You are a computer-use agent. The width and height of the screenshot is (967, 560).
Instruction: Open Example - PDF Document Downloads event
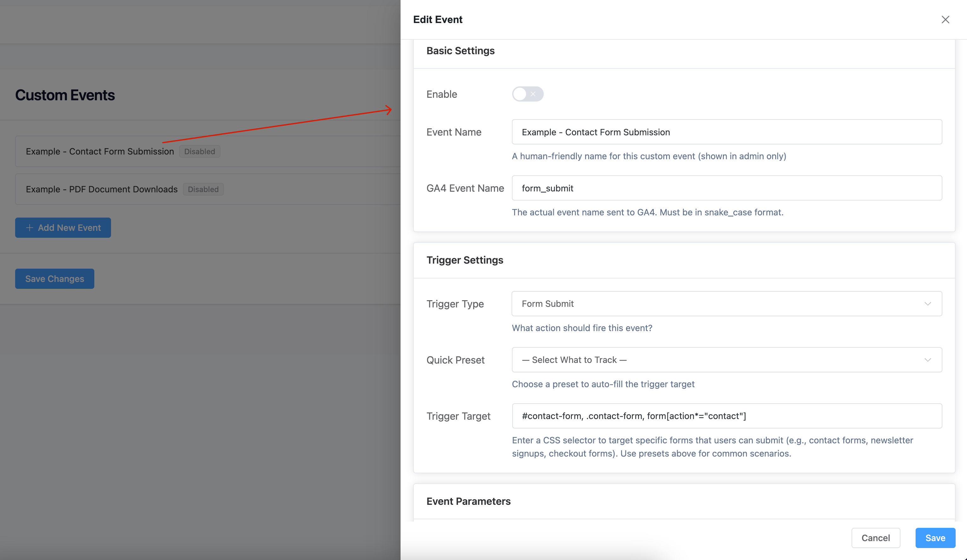(x=101, y=189)
